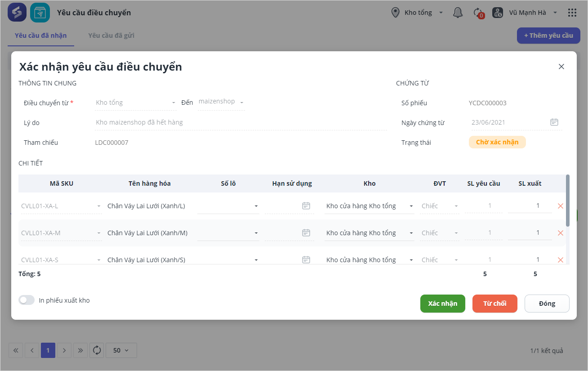This screenshot has height=371, width=588.
Task: Open page size dropdown showing 50
Action: pos(121,350)
